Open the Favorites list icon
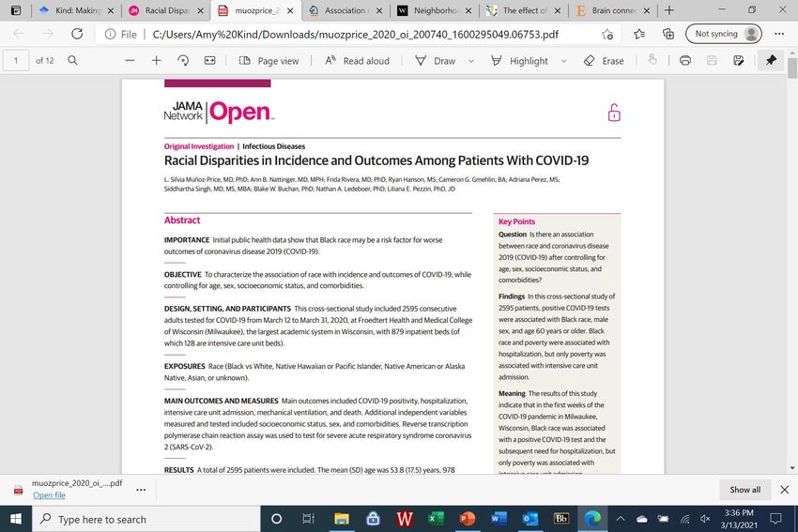Screen dimensions: 798x532 click(x=639, y=34)
